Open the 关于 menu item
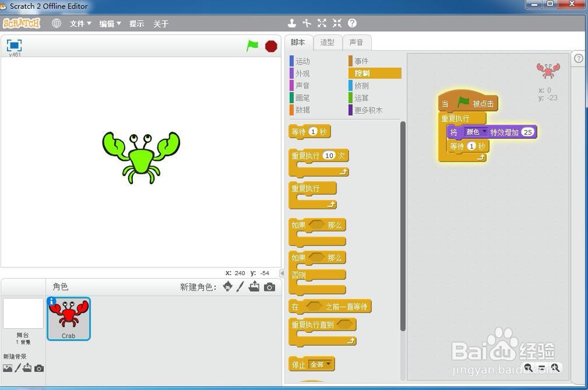 pyautogui.click(x=161, y=24)
